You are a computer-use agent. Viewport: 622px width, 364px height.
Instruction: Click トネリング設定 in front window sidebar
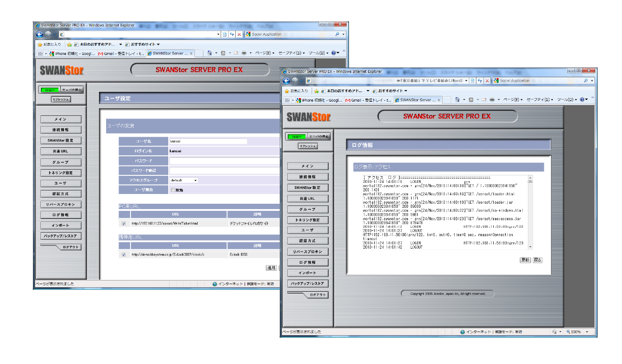tap(308, 220)
